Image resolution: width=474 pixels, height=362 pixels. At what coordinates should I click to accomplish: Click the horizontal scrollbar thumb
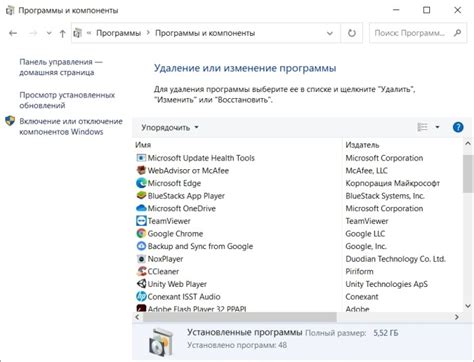[x=240, y=317]
